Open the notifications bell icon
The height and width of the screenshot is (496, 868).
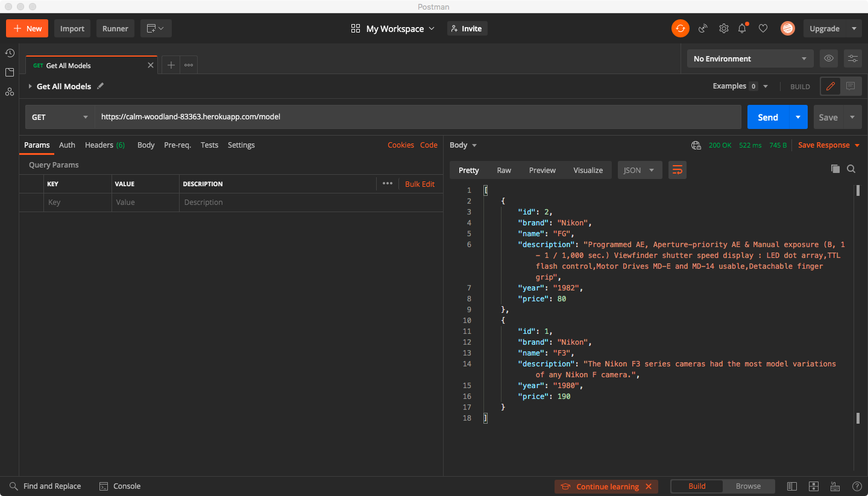(x=743, y=28)
